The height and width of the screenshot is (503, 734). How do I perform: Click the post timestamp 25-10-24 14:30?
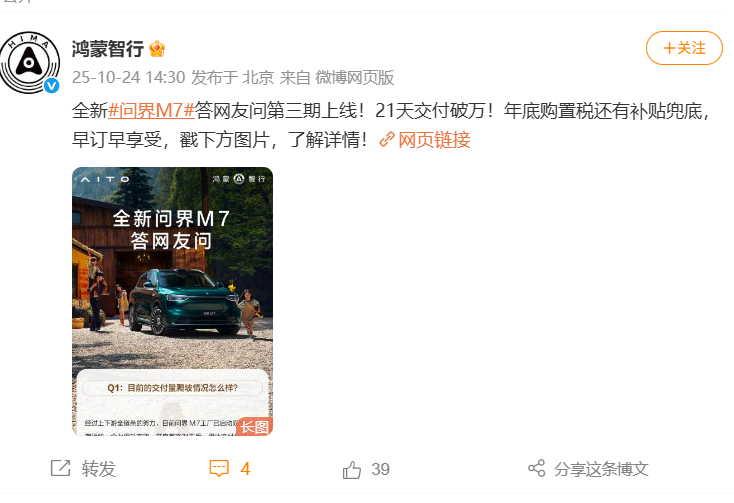pyautogui.click(x=128, y=77)
